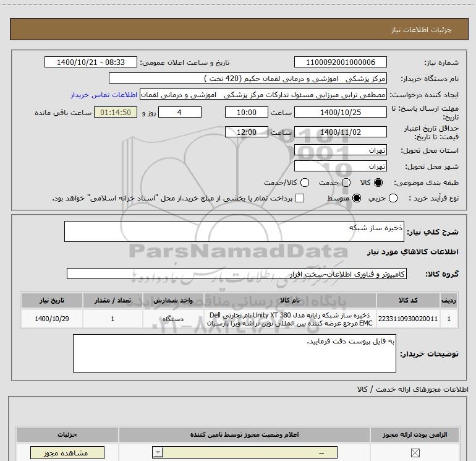
Task: Click the اعلام وضعیت مجوز column header
Action: [244, 434]
